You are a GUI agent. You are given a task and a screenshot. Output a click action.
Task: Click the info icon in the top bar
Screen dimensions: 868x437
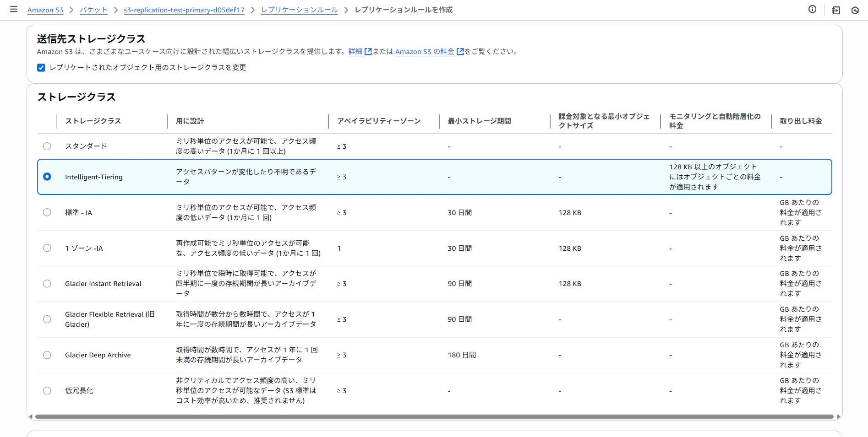pyautogui.click(x=813, y=9)
